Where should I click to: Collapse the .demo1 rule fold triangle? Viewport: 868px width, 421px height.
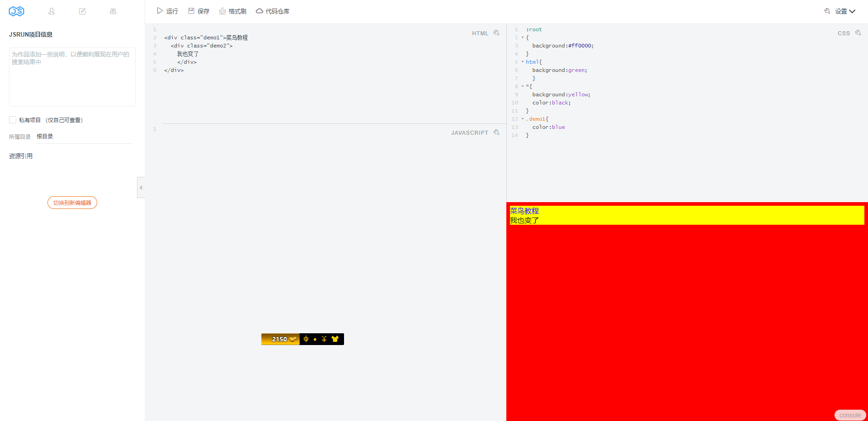coord(522,119)
